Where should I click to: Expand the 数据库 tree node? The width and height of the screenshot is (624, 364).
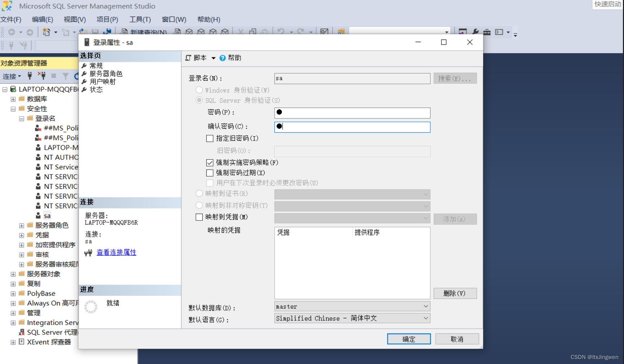(13, 99)
